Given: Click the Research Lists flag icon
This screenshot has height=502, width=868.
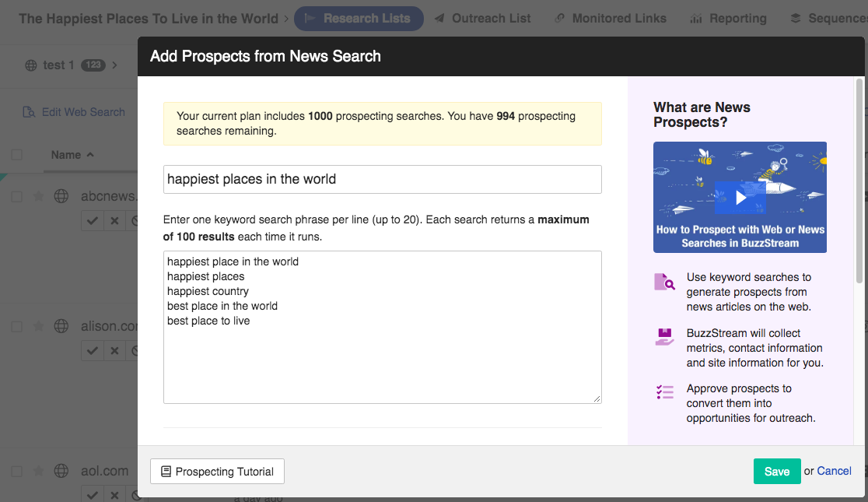Looking at the screenshot, I should point(310,19).
